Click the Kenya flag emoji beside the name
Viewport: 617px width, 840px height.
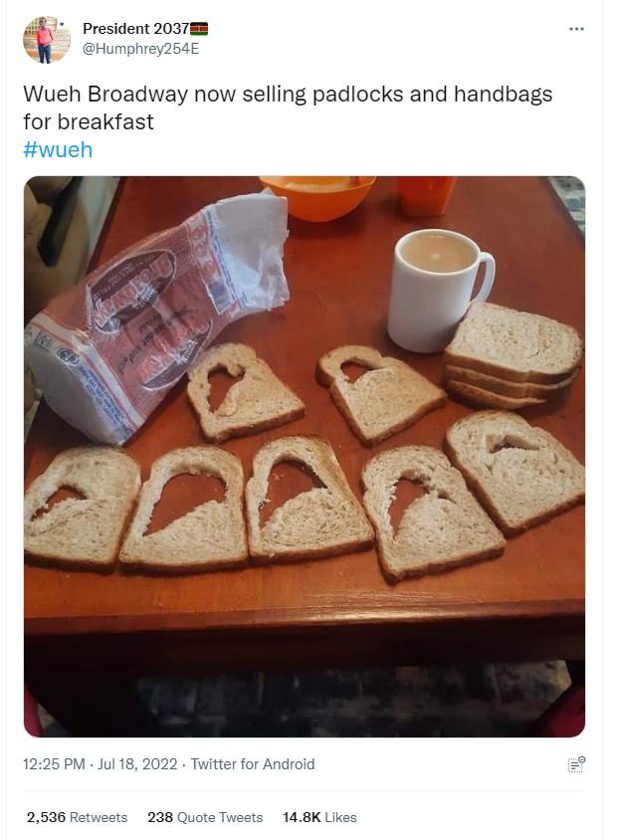pos(199,29)
